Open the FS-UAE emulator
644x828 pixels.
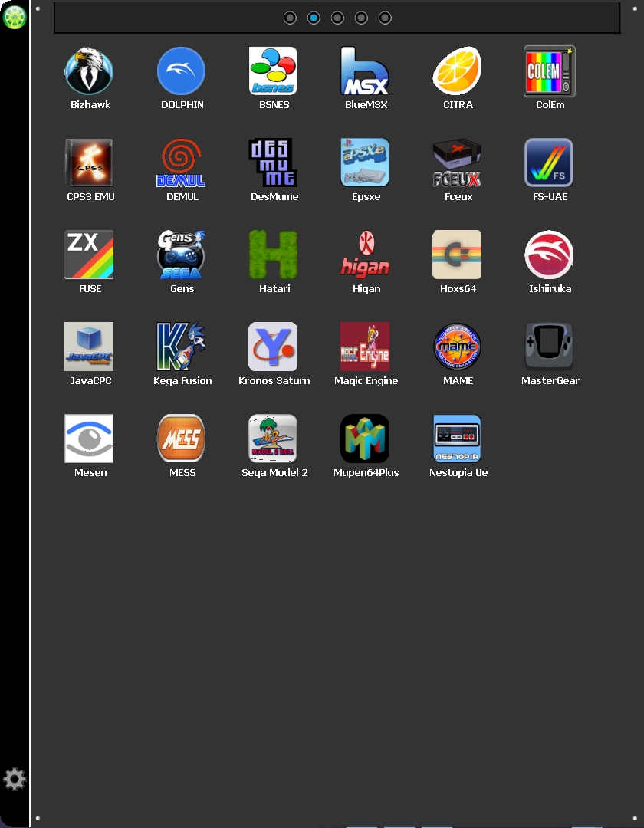click(x=550, y=163)
